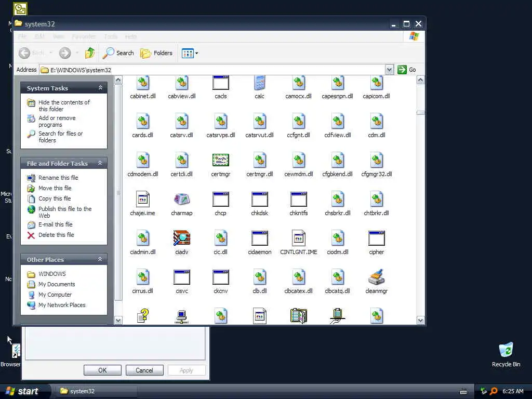Select the cipher executable icon
Image resolution: width=532 pixels, height=399 pixels.
(376, 238)
